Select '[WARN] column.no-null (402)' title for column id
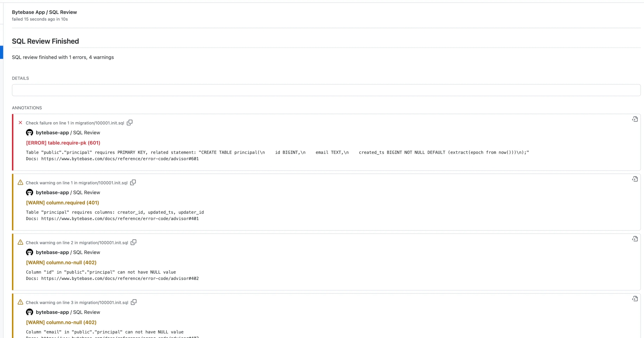 point(61,262)
